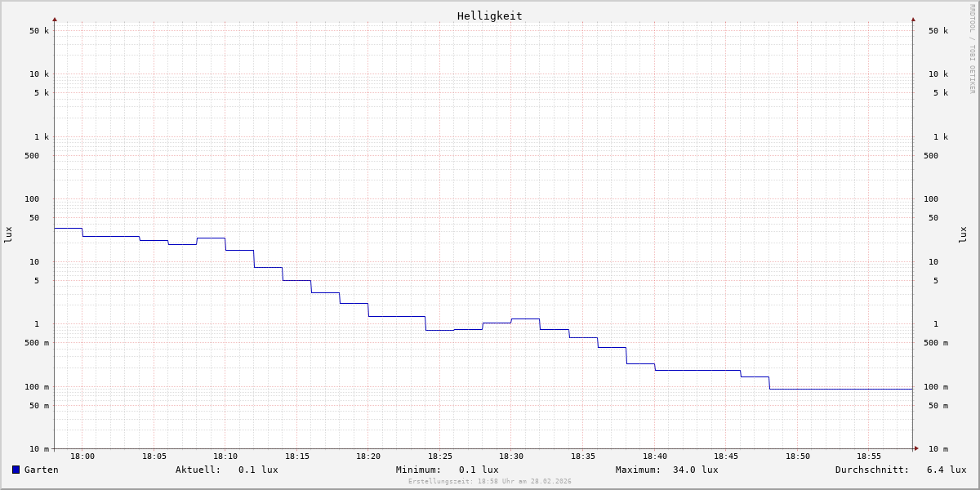Click the Erstellungszeit timestamp footer text
980x490 pixels.
(x=490, y=482)
